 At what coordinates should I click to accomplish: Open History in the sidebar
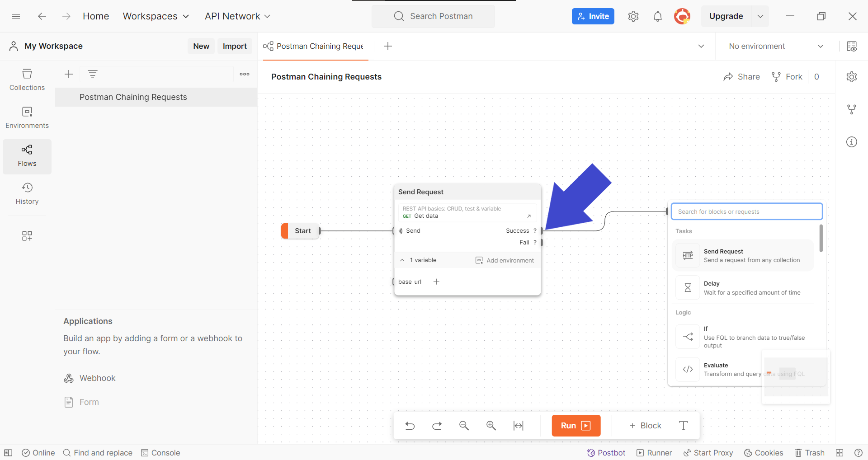click(27, 194)
